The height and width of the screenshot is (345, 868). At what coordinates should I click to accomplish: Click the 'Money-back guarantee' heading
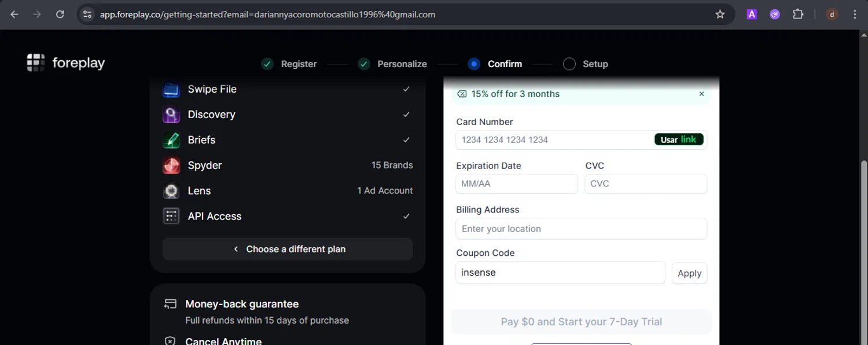point(242,304)
